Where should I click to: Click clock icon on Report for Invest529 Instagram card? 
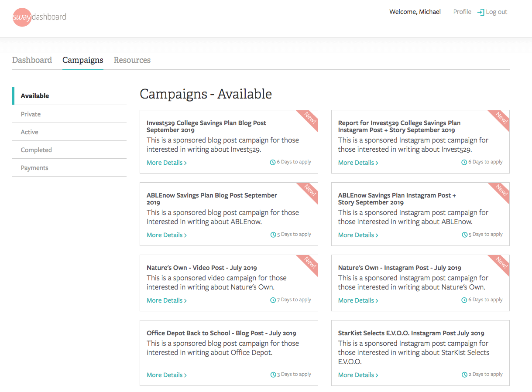click(464, 162)
